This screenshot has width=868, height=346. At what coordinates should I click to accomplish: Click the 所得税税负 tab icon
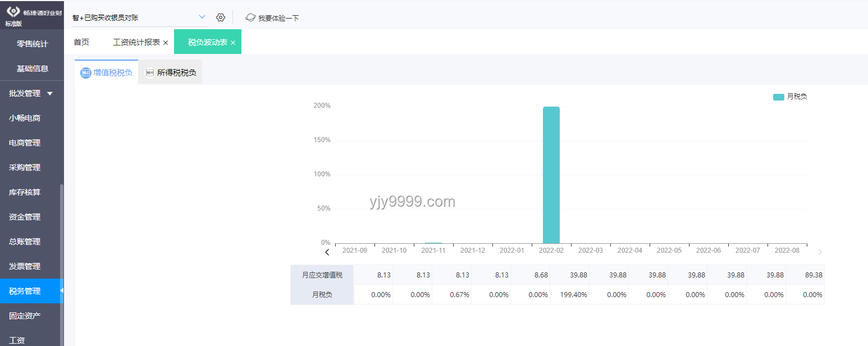click(x=149, y=73)
